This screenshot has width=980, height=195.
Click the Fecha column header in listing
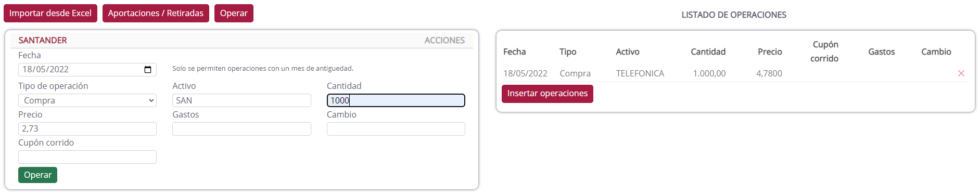[x=514, y=51]
